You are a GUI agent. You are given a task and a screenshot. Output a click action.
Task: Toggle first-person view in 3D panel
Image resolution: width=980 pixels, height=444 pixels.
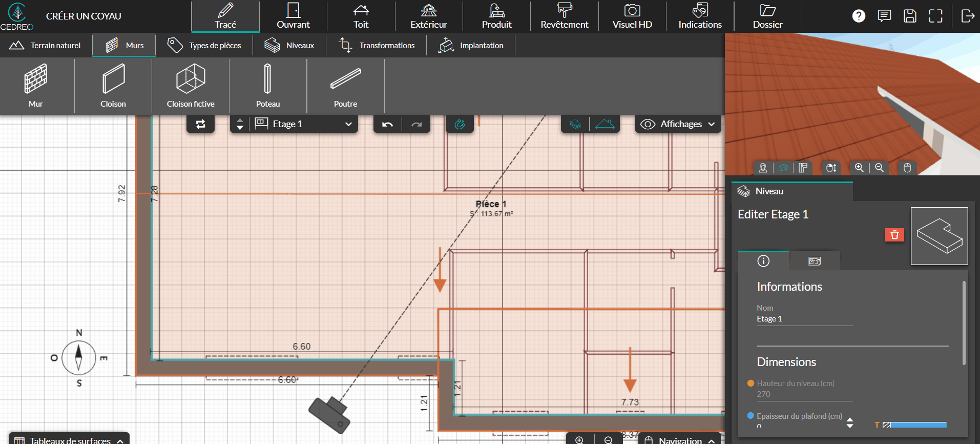pos(763,168)
